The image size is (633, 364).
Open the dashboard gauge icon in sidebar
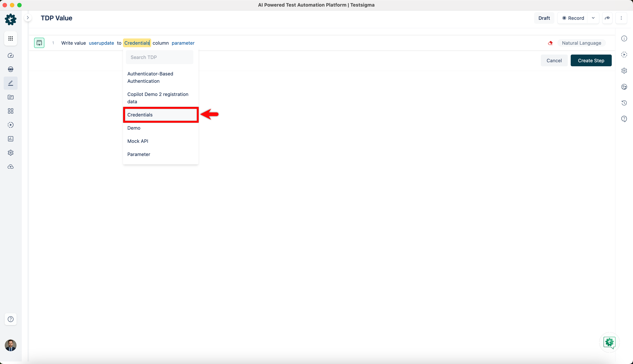[10, 55]
